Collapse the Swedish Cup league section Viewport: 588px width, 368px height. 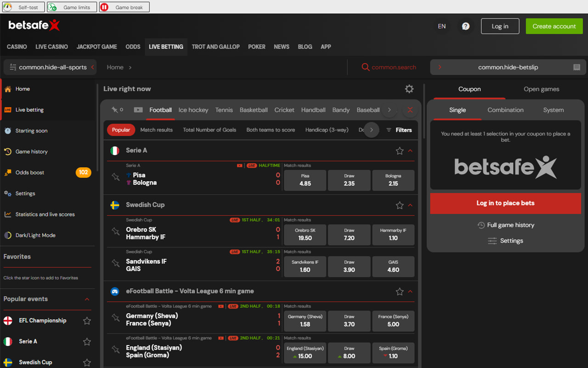pyautogui.click(x=410, y=205)
